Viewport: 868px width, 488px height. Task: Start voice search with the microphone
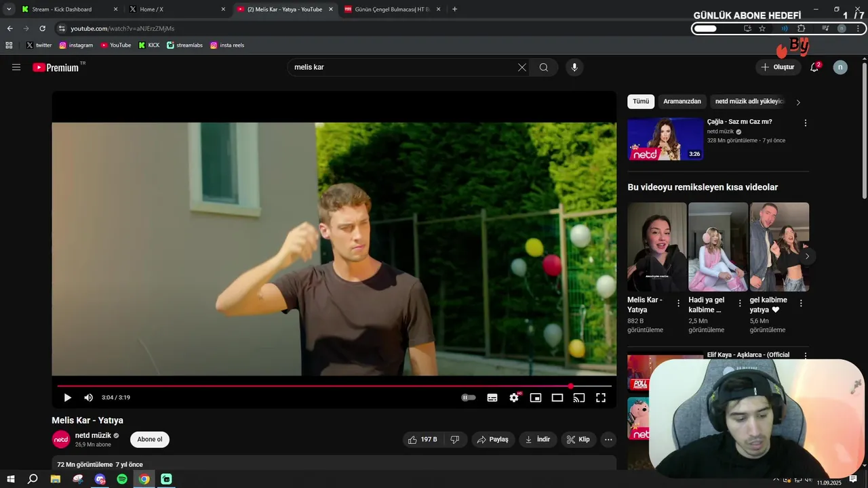tap(574, 67)
